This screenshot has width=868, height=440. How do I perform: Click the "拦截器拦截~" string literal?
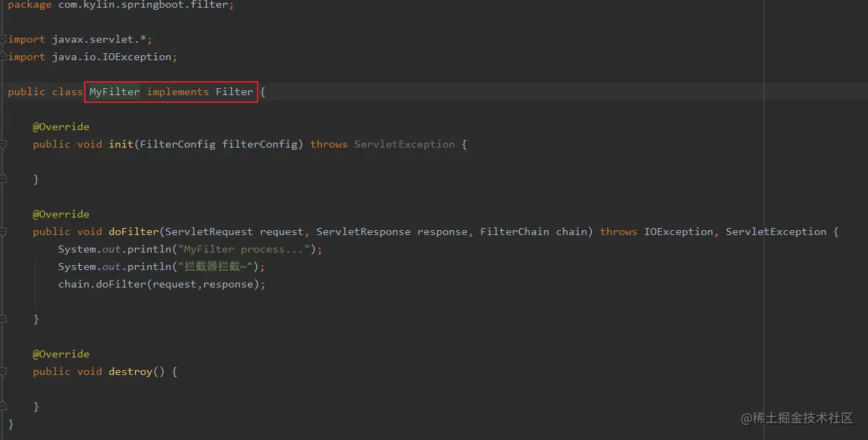tap(216, 267)
